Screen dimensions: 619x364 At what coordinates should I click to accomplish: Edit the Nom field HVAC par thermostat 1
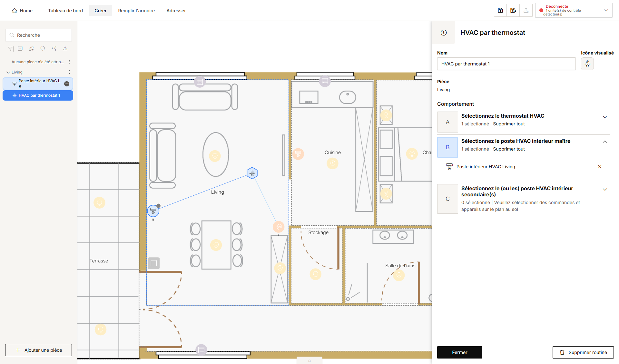(506, 64)
